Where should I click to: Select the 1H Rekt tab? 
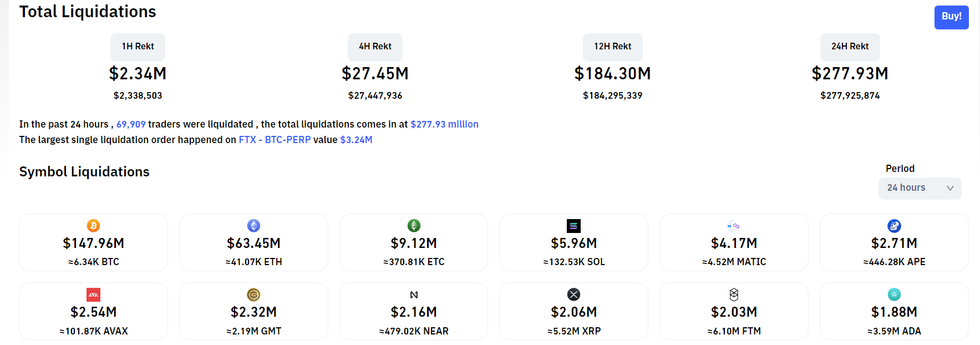(138, 47)
